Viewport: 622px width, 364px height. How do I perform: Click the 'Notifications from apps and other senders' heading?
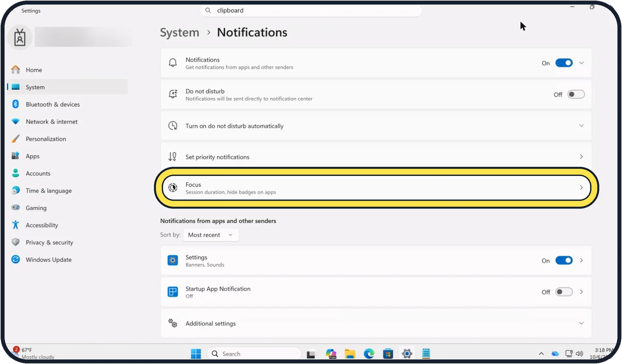click(218, 221)
